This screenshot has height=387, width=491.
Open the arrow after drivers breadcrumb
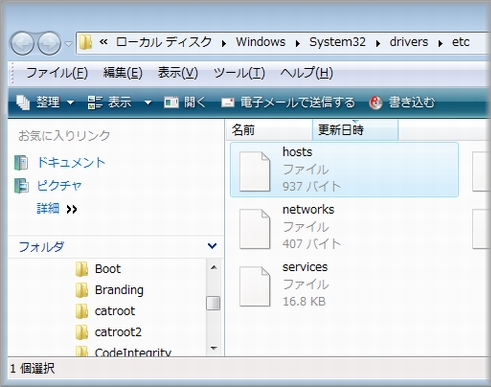coord(440,43)
